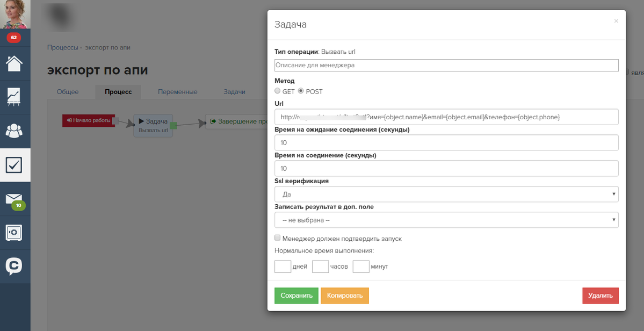Screen dimensions: 644x331
Task: Click the user avatar photo
Action: [x=15, y=15]
